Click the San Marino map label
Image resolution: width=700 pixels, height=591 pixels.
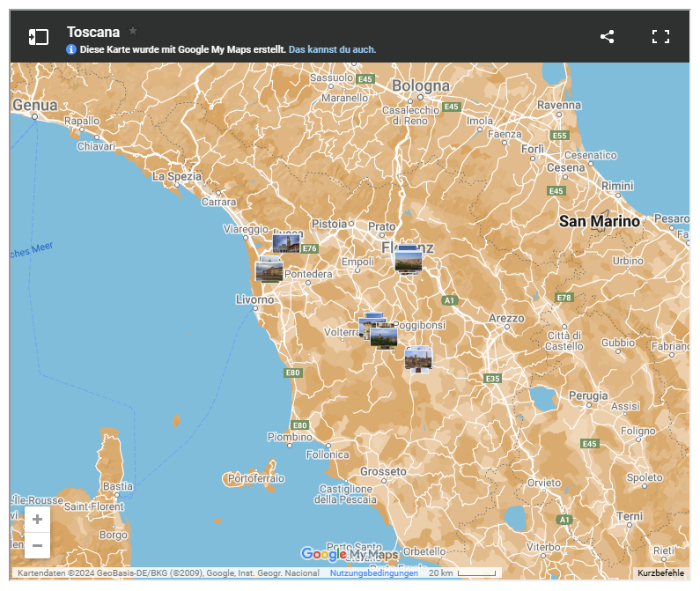point(600,221)
